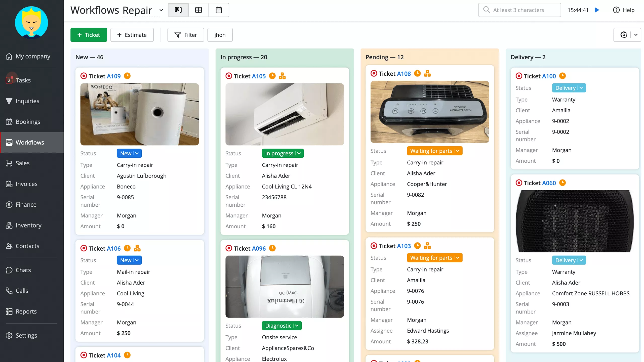Expand the Workflows Repair title dropdown
This screenshot has height=362, width=644.
click(161, 10)
